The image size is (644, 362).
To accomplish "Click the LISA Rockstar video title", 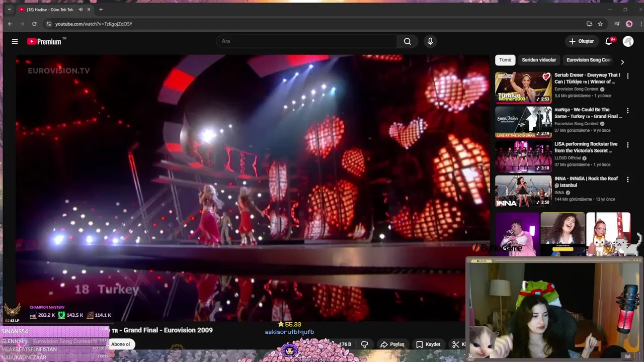I will click(x=586, y=147).
